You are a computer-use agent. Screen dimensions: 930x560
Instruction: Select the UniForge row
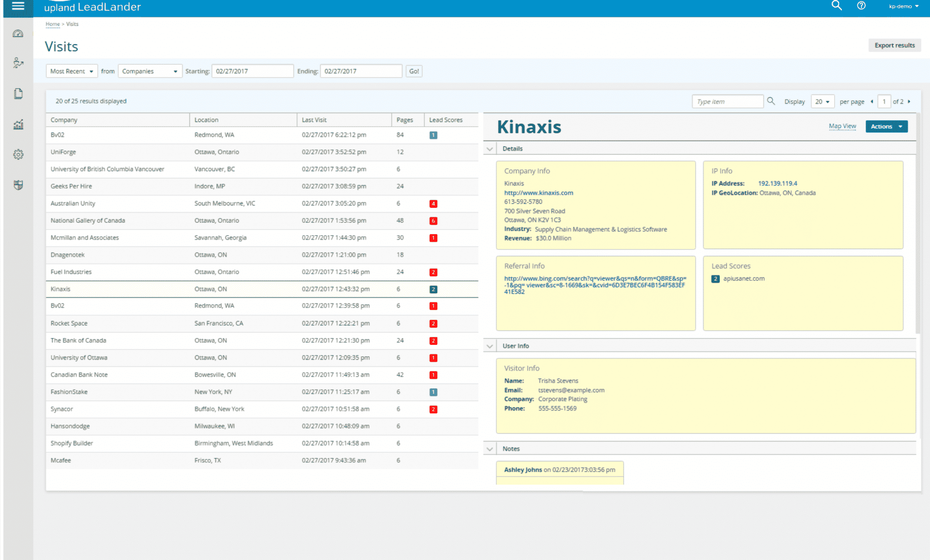point(262,152)
